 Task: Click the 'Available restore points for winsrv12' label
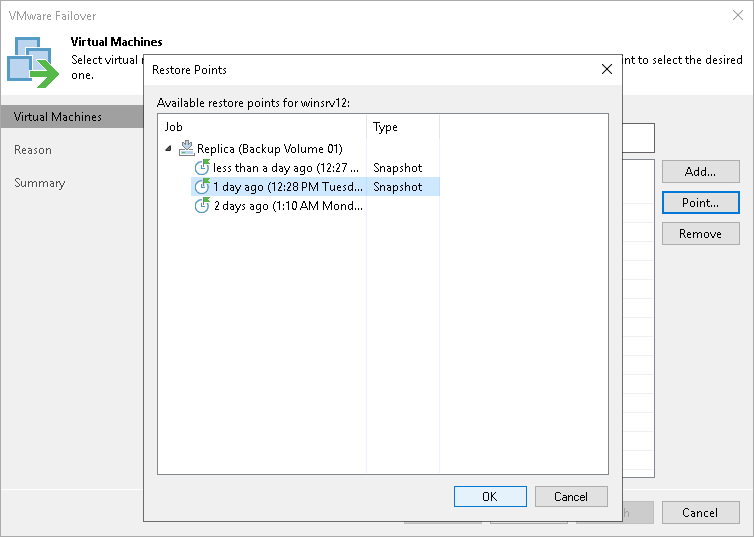click(x=253, y=103)
